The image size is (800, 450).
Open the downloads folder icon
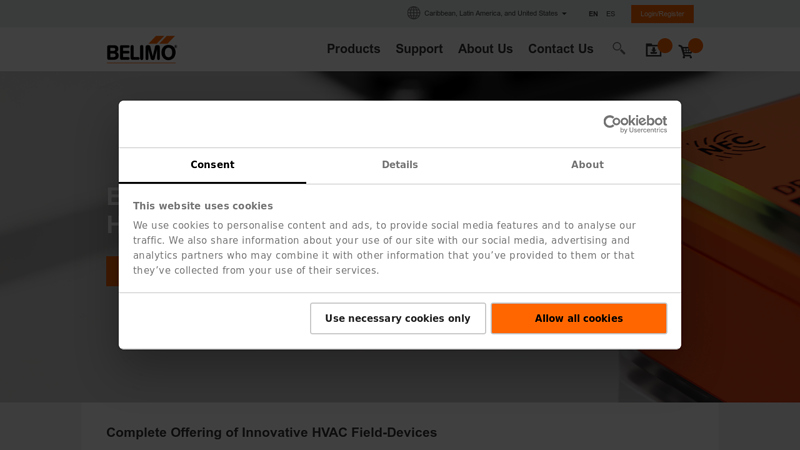653,51
